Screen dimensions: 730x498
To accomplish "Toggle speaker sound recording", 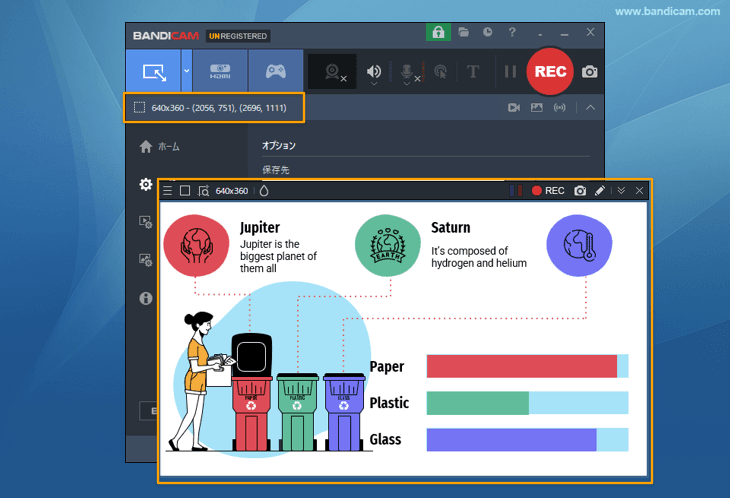I will pos(374,72).
